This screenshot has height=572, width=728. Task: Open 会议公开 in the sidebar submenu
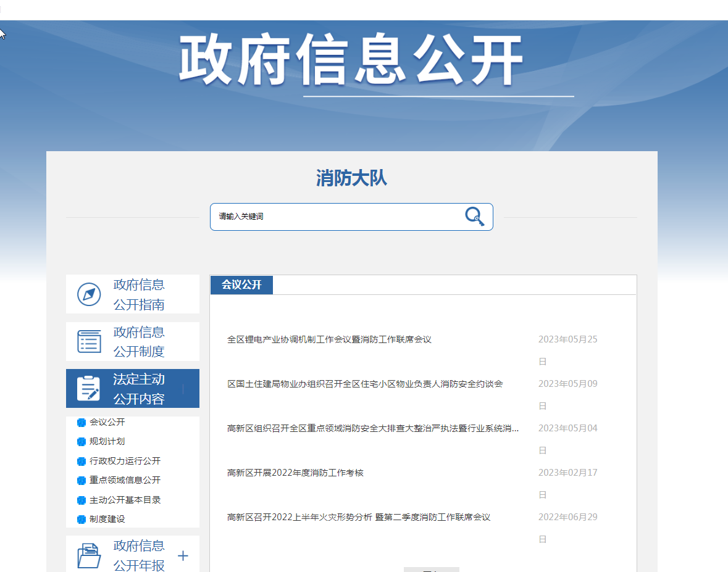click(x=107, y=422)
